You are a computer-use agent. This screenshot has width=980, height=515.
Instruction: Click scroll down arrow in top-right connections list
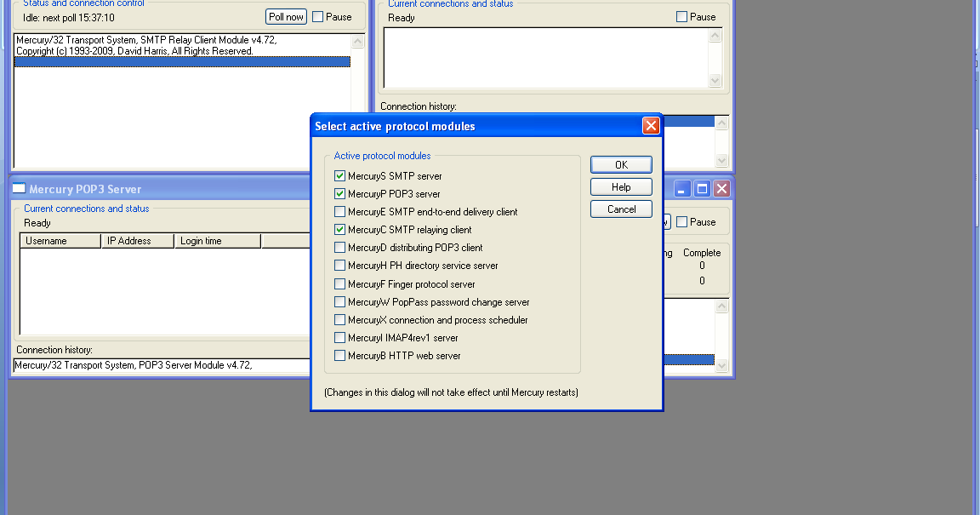[x=715, y=81]
